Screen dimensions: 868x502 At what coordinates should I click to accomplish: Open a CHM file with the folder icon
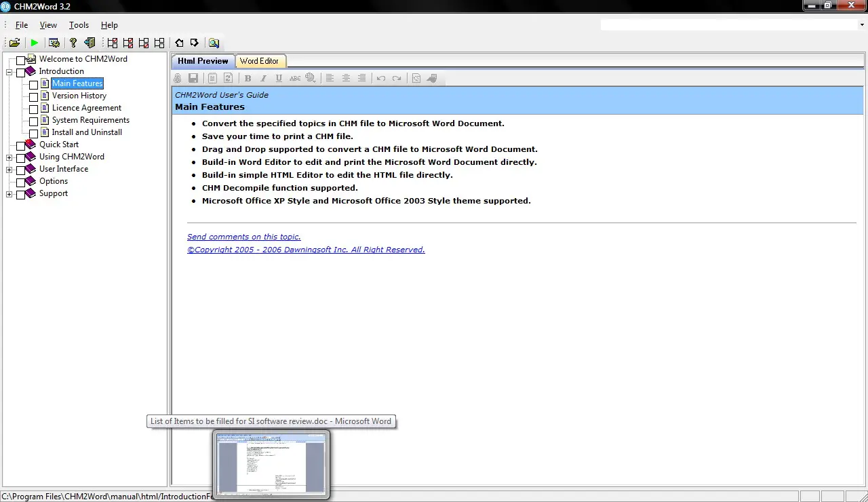(x=14, y=43)
